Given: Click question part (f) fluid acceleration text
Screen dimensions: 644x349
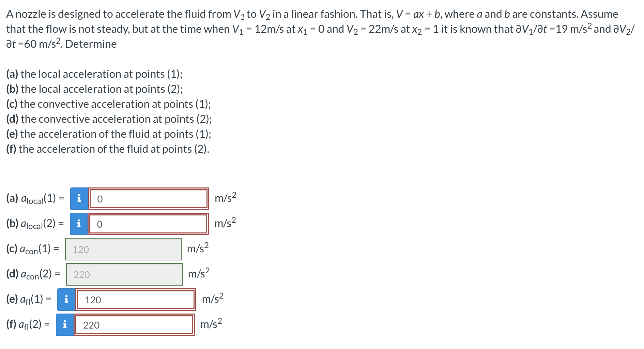Looking at the screenshot, I should click(x=108, y=149).
